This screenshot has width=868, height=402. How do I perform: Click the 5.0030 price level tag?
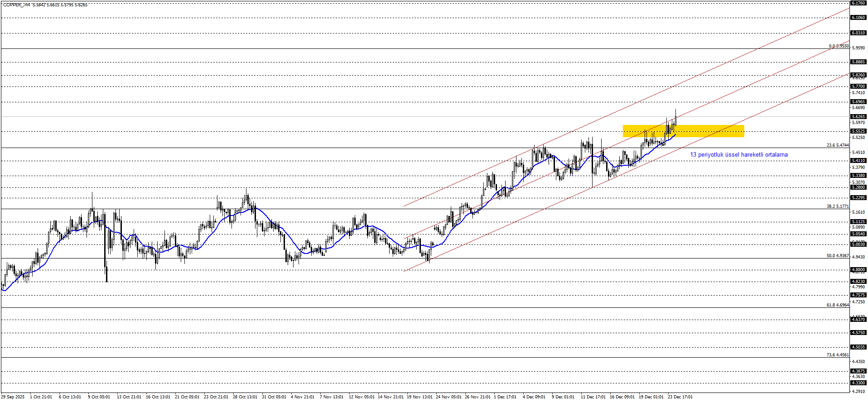coord(858,244)
